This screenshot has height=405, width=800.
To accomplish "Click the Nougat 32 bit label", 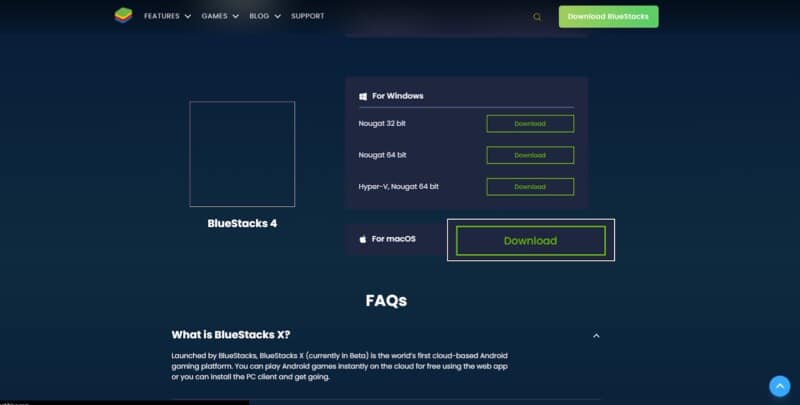I will 382,123.
